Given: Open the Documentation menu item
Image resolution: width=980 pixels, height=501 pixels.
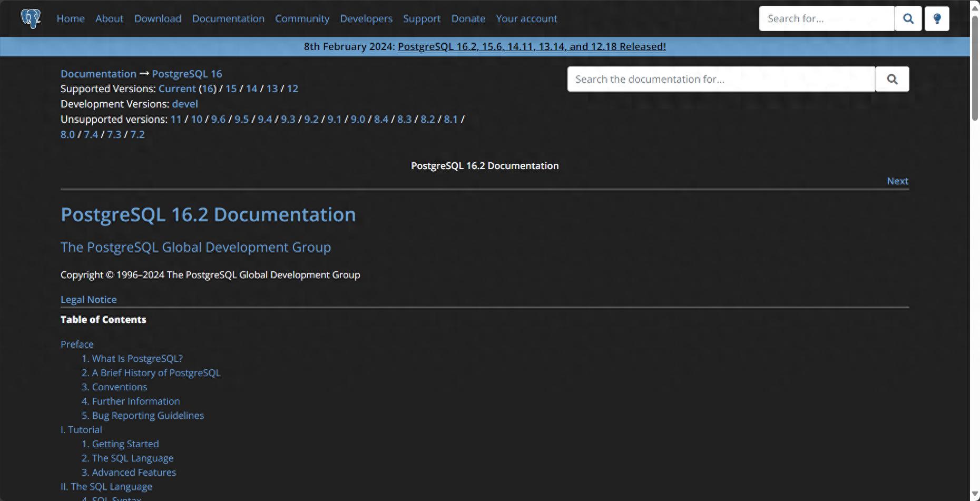Looking at the screenshot, I should coord(228,18).
